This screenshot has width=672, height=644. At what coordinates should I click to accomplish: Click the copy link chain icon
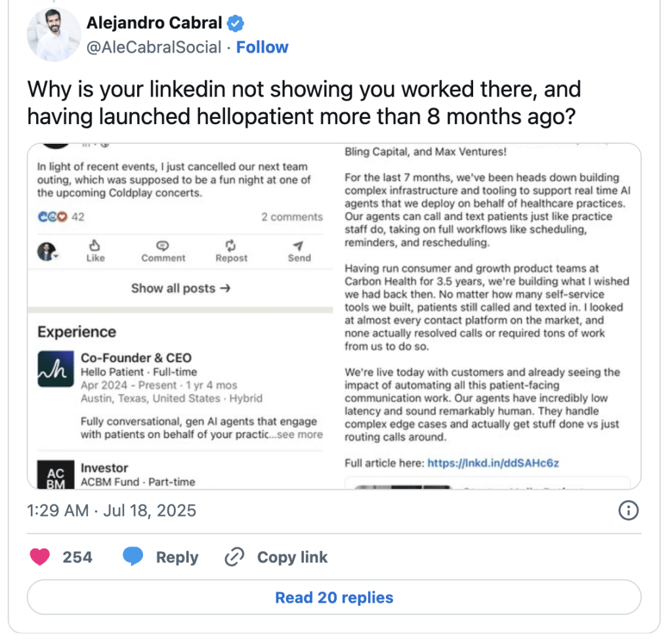pyautogui.click(x=234, y=557)
